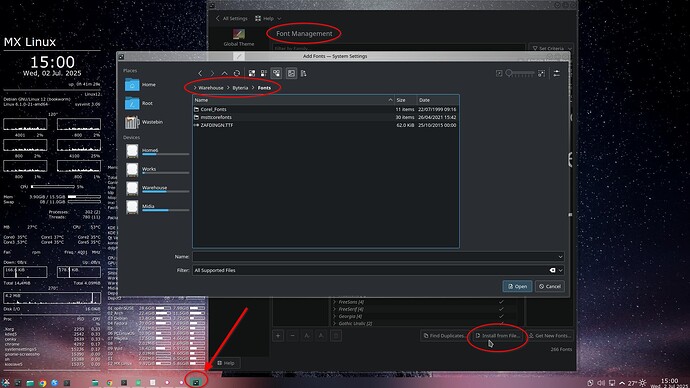Expand the Name field history dropdown
The image size is (690, 388).
tap(560, 256)
